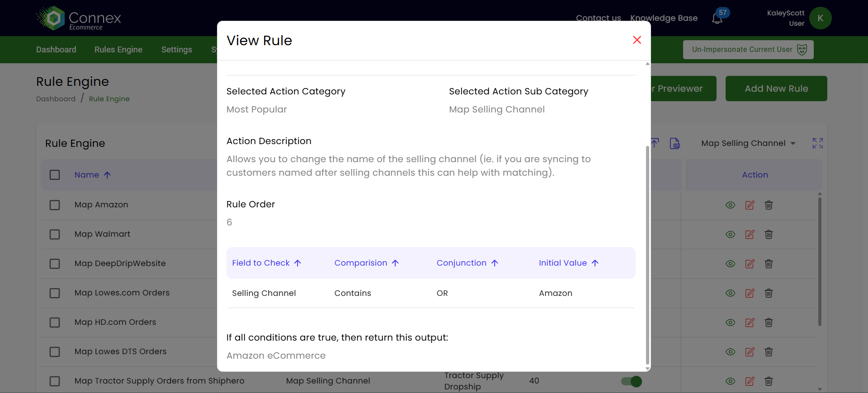
Task: Click the fullscreen expand icon in table toolbar
Action: point(817,143)
